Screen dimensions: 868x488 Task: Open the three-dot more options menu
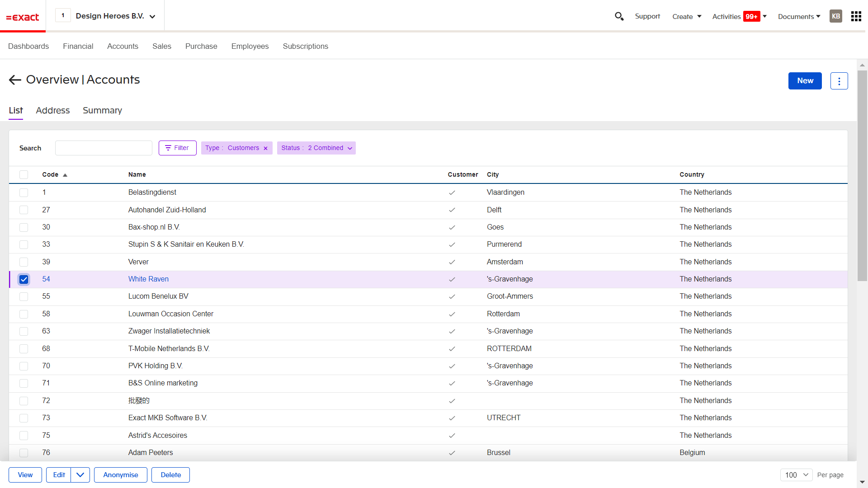pos(839,81)
